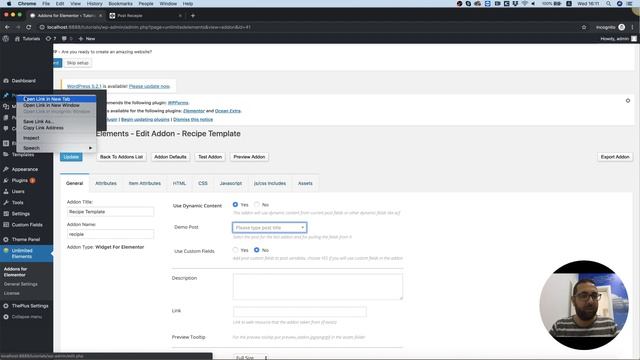The width and height of the screenshot is (640, 360).
Task: Switch to the Attributes tab
Action: tap(106, 183)
